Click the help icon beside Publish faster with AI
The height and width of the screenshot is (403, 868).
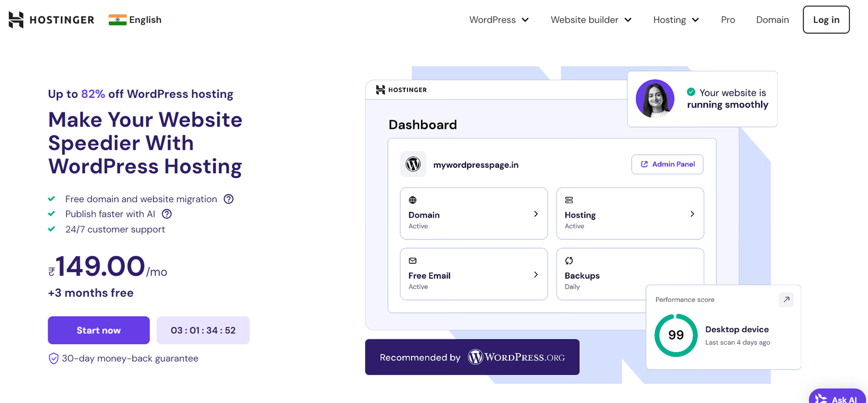coord(167,214)
